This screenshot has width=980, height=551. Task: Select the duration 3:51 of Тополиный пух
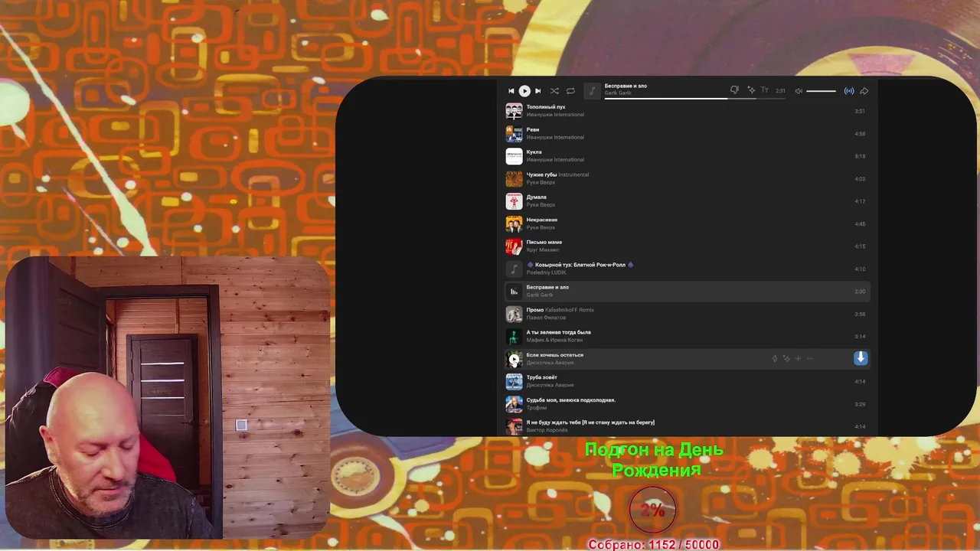[x=860, y=111]
